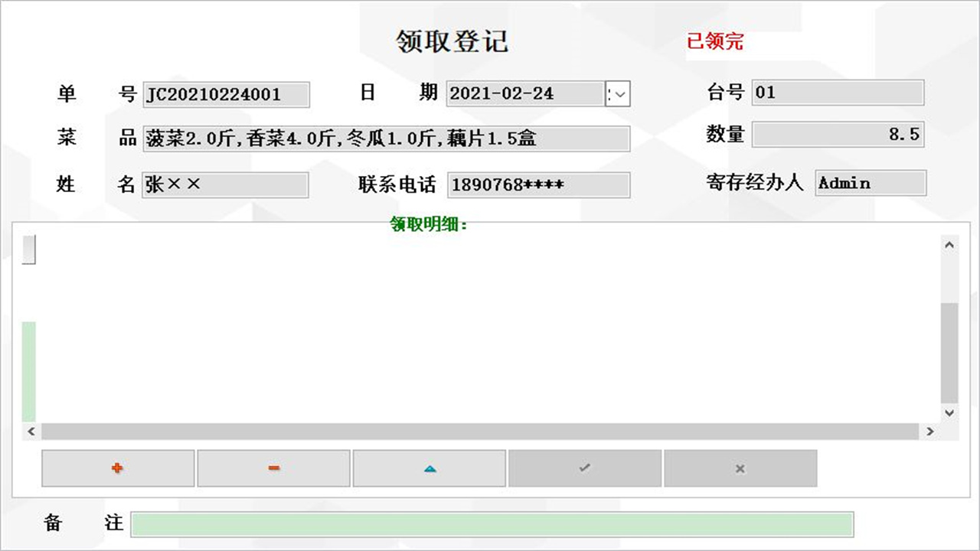
Task: Click the 寄存经办人 field showing Admin
Action: pyautogui.click(x=871, y=183)
